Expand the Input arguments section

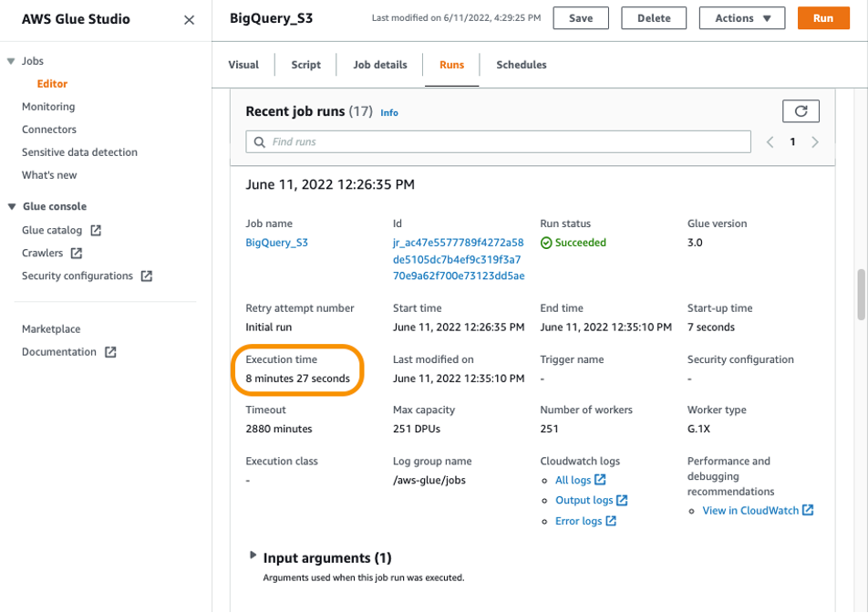(253, 555)
